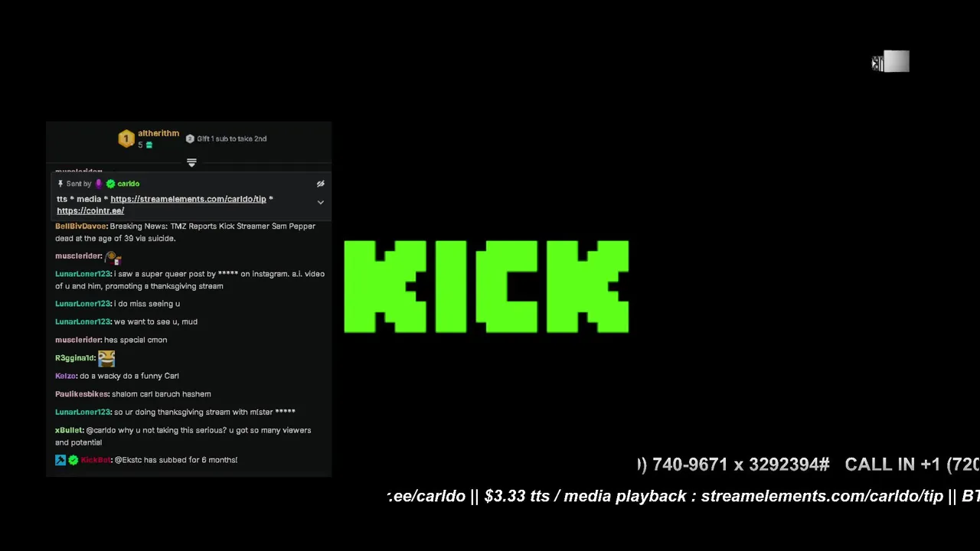Click 'streamelements.com/carldo/tip' in the scrolling ticker
This screenshot has height=551, width=980.
tap(822, 496)
